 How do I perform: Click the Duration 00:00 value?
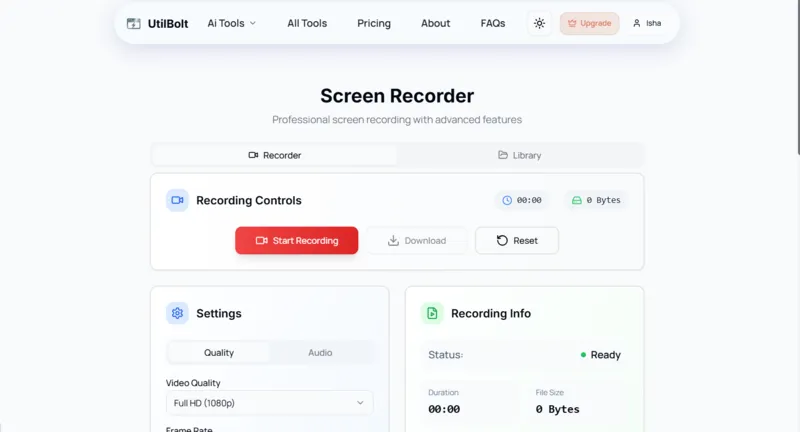tap(444, 409)
